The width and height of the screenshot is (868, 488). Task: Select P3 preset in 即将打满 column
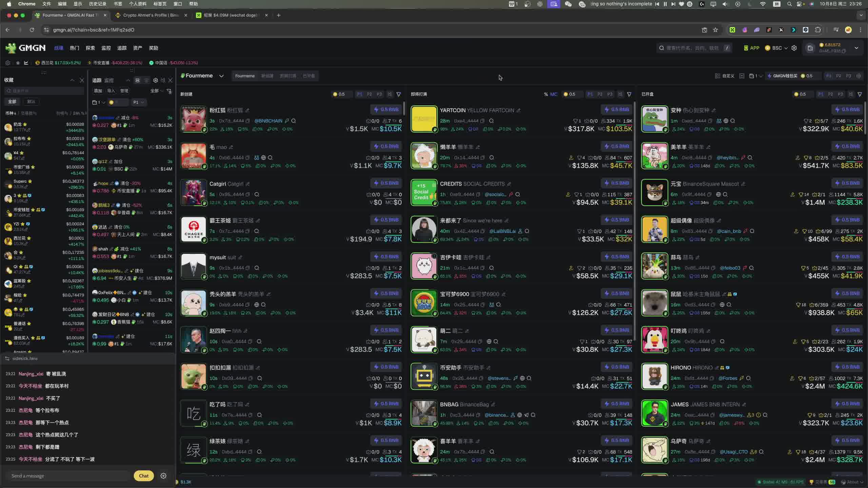coord(610,94)
